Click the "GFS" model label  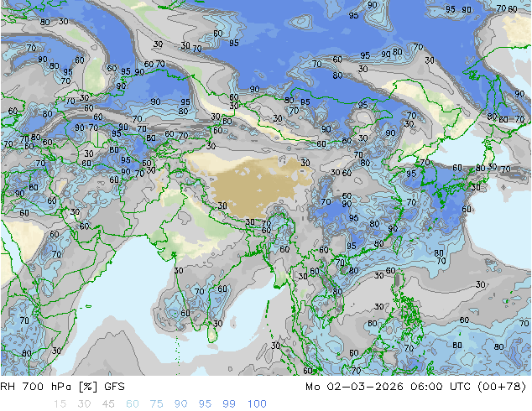[114, 387]
